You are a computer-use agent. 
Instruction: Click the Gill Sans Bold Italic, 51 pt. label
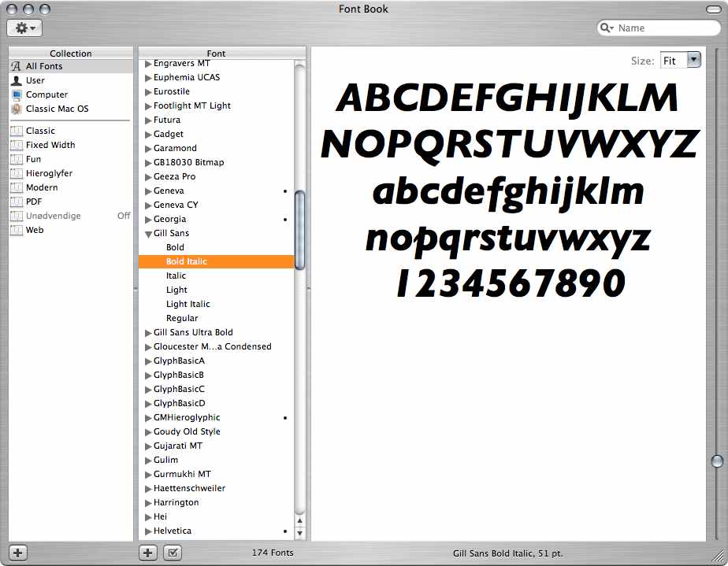[507, 553]
